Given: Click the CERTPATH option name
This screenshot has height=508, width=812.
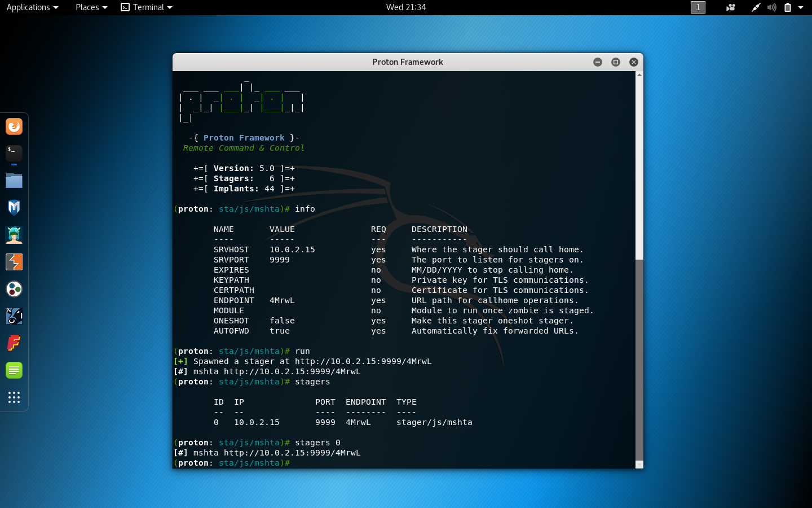Looking at the screenshot, I should click(234, 290).
